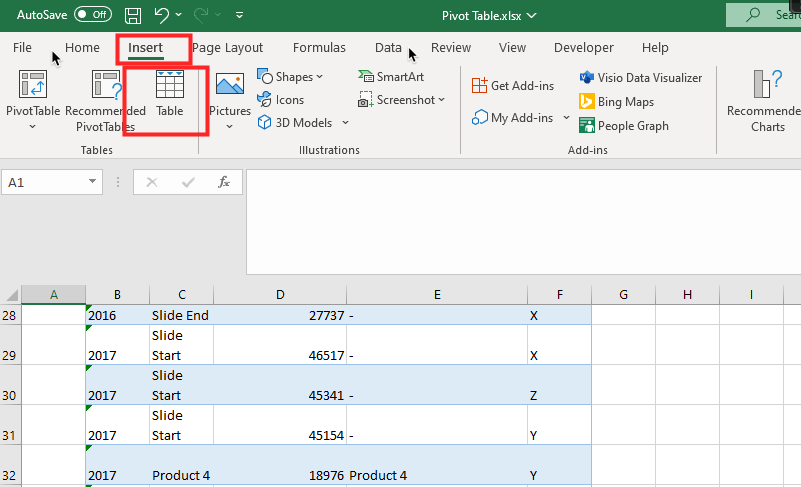Expand the Shapes dropdown

pyautogui.click(x=290, y=77)
